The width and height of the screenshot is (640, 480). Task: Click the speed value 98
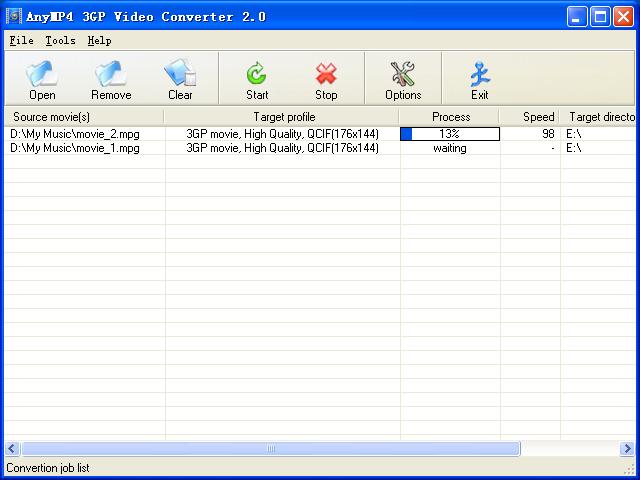coord(548,134)
